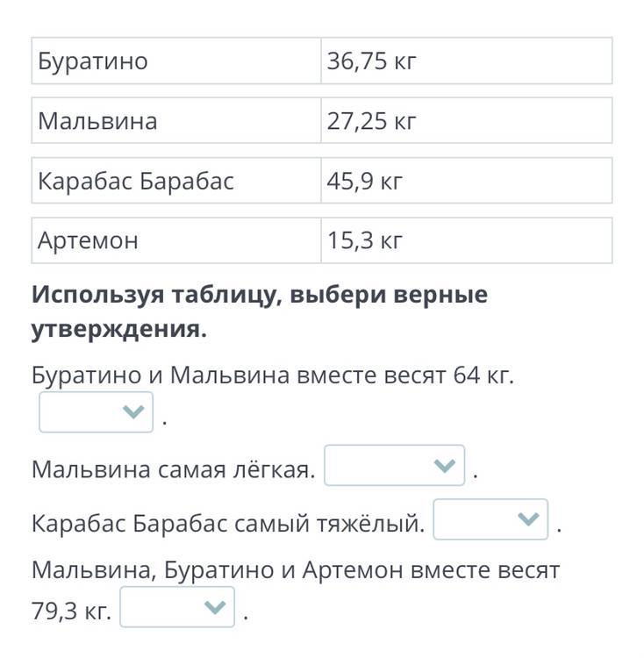Open dropdown beside '79,3 кг.'

tap(177, 607)
